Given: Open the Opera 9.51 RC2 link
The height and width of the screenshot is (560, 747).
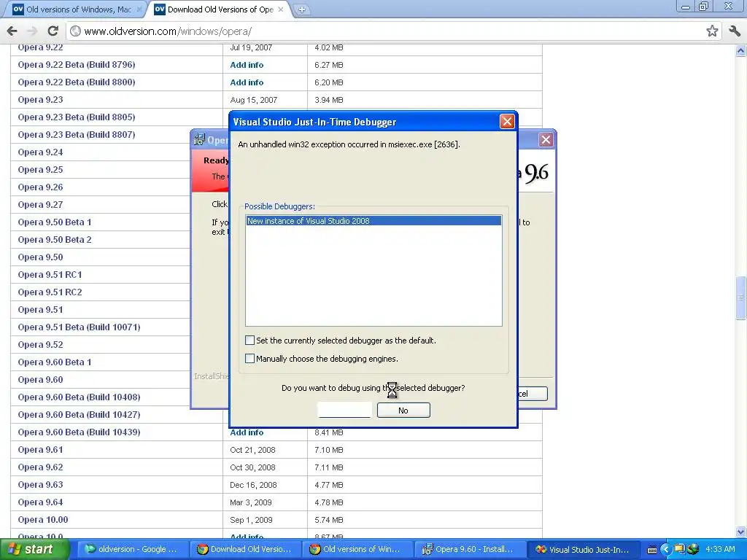Looking at the screenshot, I should click(50, 292).
